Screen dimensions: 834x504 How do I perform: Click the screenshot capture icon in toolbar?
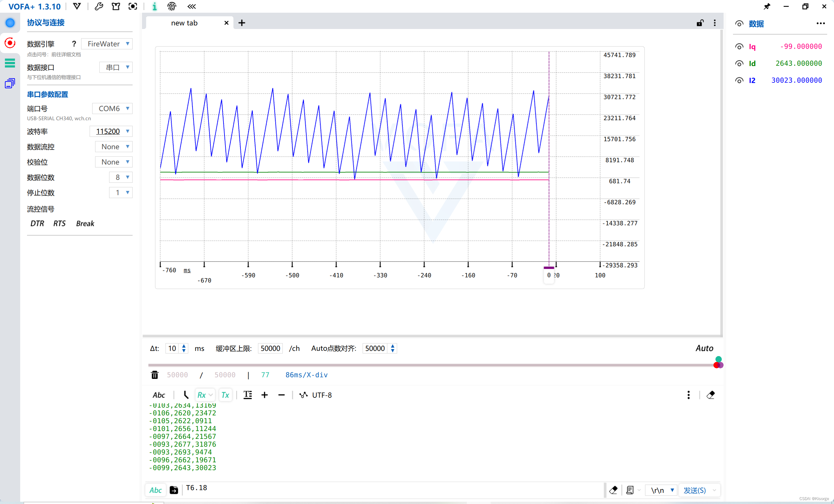(133, 7)
